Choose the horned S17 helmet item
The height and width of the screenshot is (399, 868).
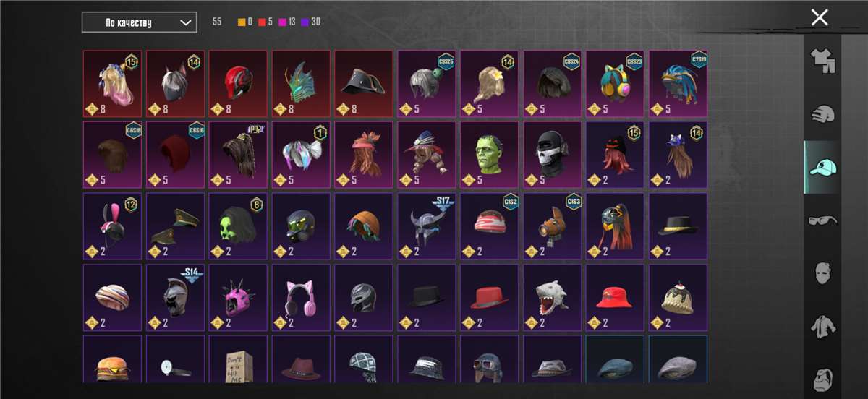tap(427, 226)
